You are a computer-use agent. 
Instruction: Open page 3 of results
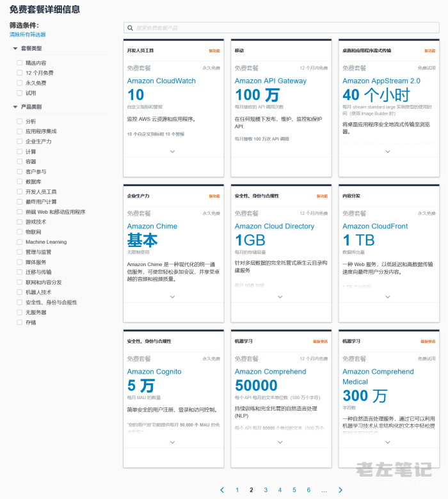point(266,490)
